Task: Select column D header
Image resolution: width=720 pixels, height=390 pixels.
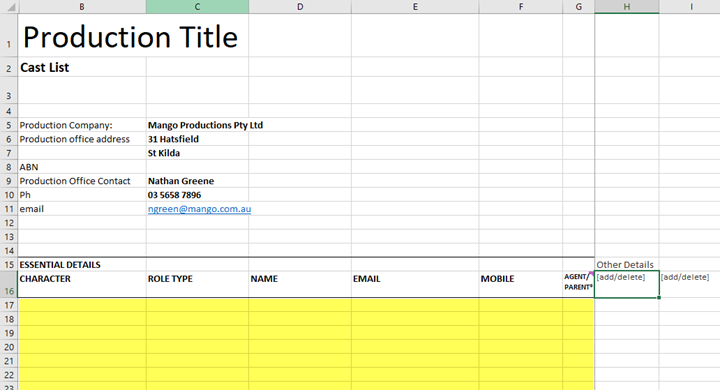Action: (300, 6)
